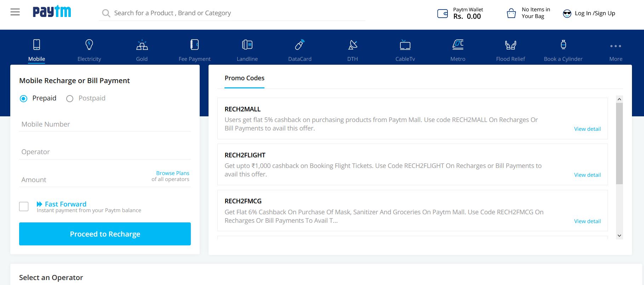Select the Postpaid radio button
This screenshot has height=285, width=644.
70,99
